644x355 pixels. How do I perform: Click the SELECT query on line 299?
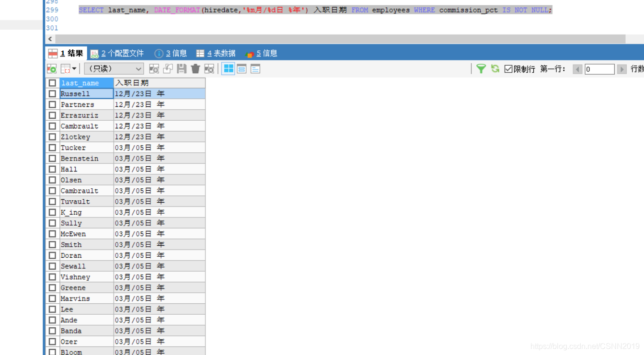[315, 10]
